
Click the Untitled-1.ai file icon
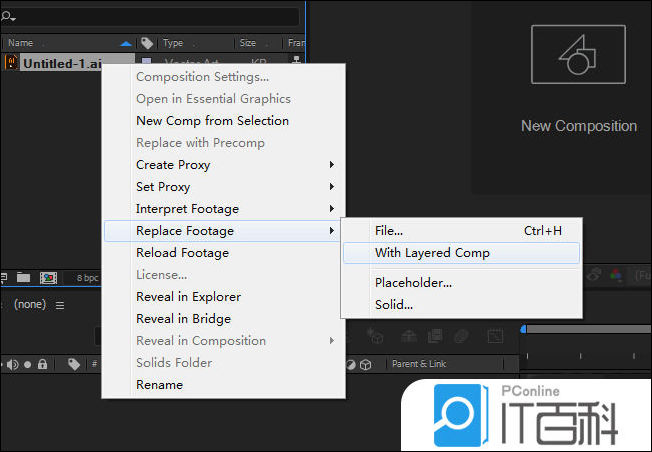(x=11, y=63)
